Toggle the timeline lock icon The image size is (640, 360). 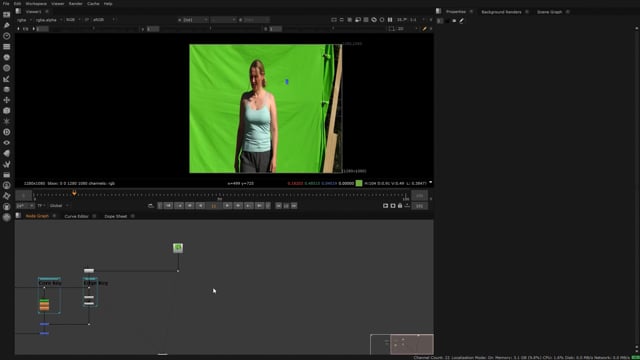coord(400,206)
